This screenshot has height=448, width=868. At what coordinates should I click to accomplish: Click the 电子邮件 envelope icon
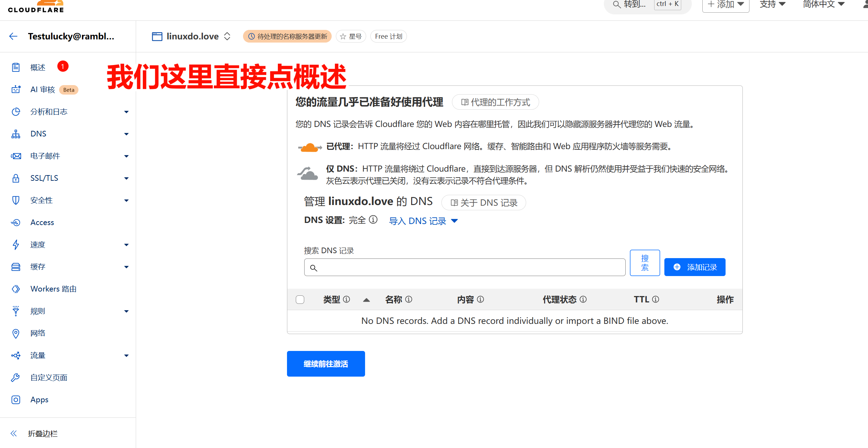[x=16, y=156]
